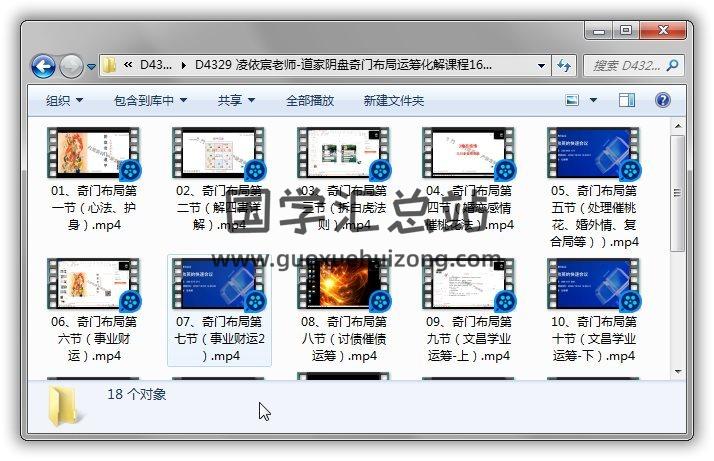Viewport: 714px width, 461px height.
Task: Open the view options dropdown arrow
Action: [593, 100]
